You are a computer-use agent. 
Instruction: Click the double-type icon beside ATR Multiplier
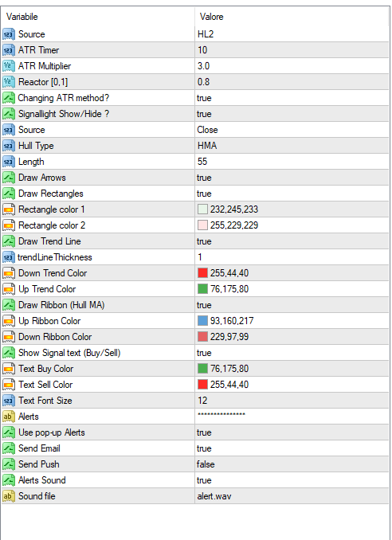coord(8,66)
